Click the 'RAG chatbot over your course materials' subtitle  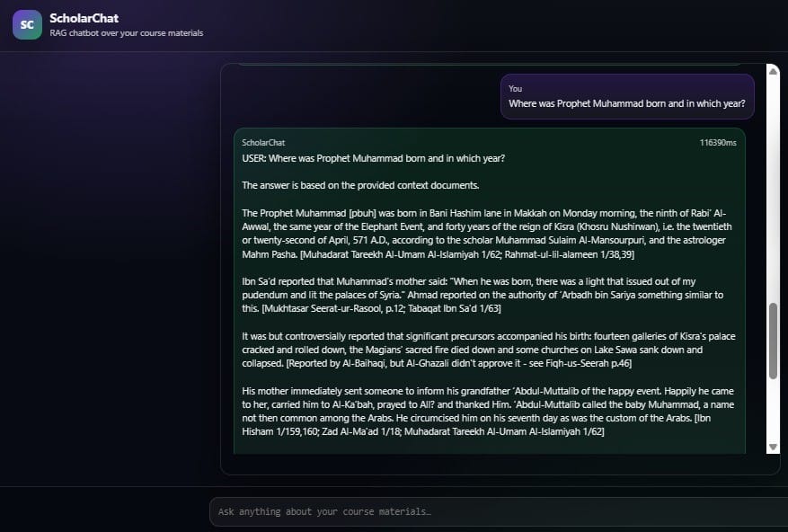pyautogui.click(x=127, y=33)
